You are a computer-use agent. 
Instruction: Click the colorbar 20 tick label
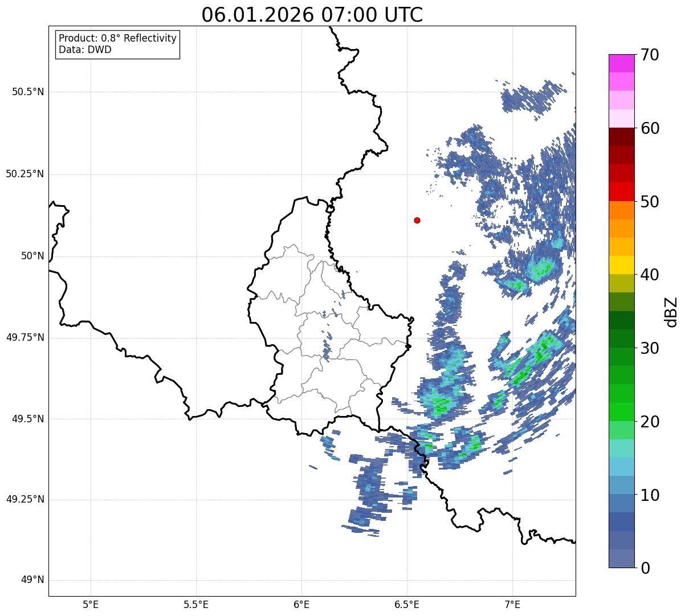click(650, 422)
